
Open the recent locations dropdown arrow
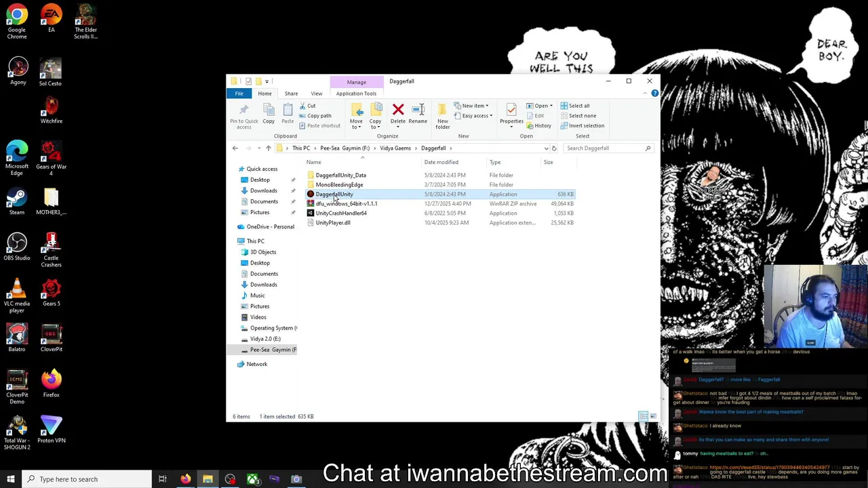(x=258, y=148)
